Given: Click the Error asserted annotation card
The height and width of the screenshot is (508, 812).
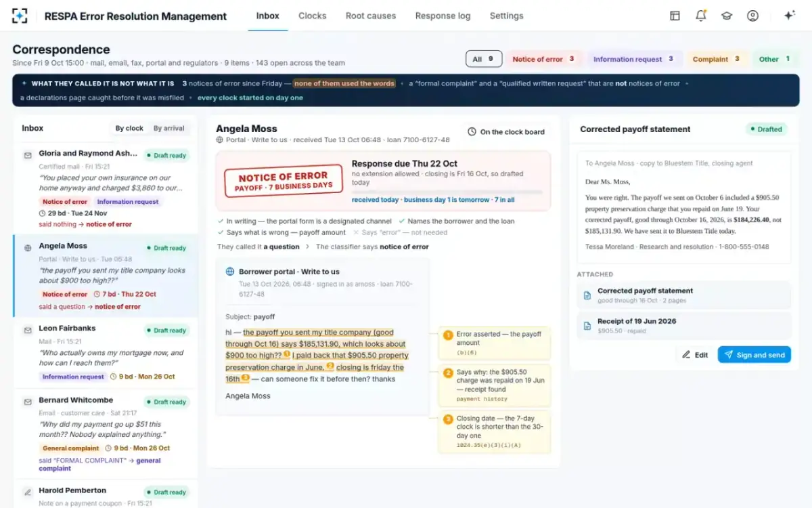Looking at the screenshot, I should click(495, 343).
